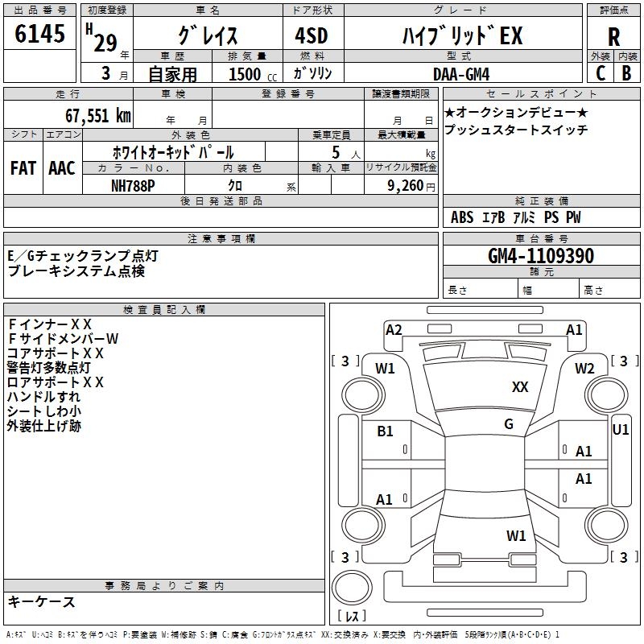Select the B1 marker on the car diagram
Image resolution: width=644 pixels, height=644 pixels.
click(386, 431)
